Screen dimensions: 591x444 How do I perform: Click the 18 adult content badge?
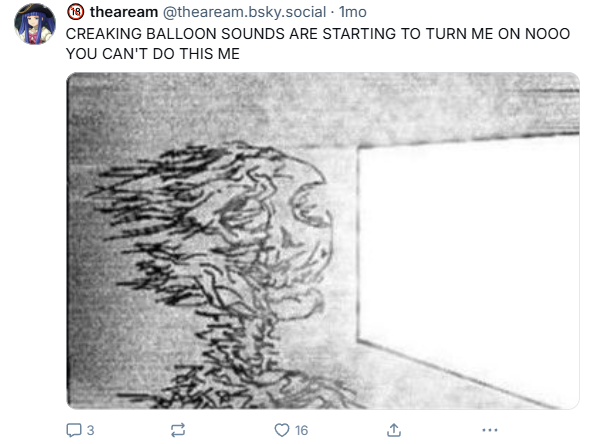75,12
